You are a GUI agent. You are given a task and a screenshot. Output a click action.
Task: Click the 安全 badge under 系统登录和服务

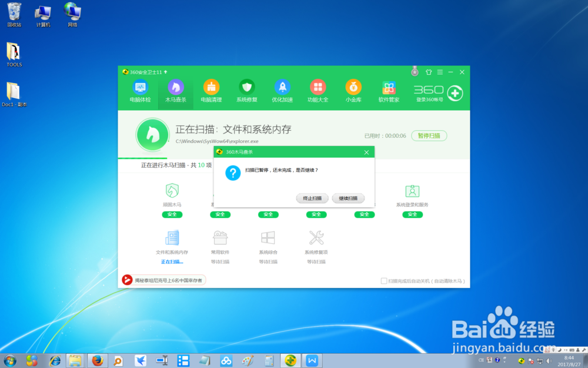point(413,214)
